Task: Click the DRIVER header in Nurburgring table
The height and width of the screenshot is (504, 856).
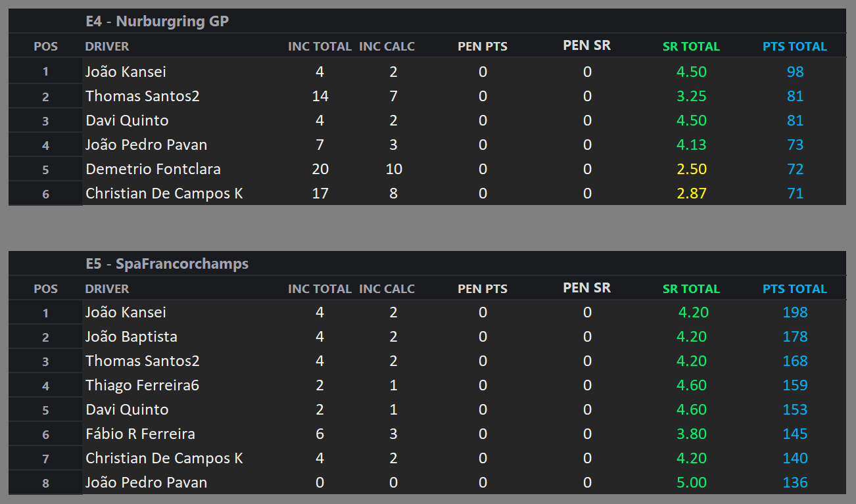Action: coord(107,47)
